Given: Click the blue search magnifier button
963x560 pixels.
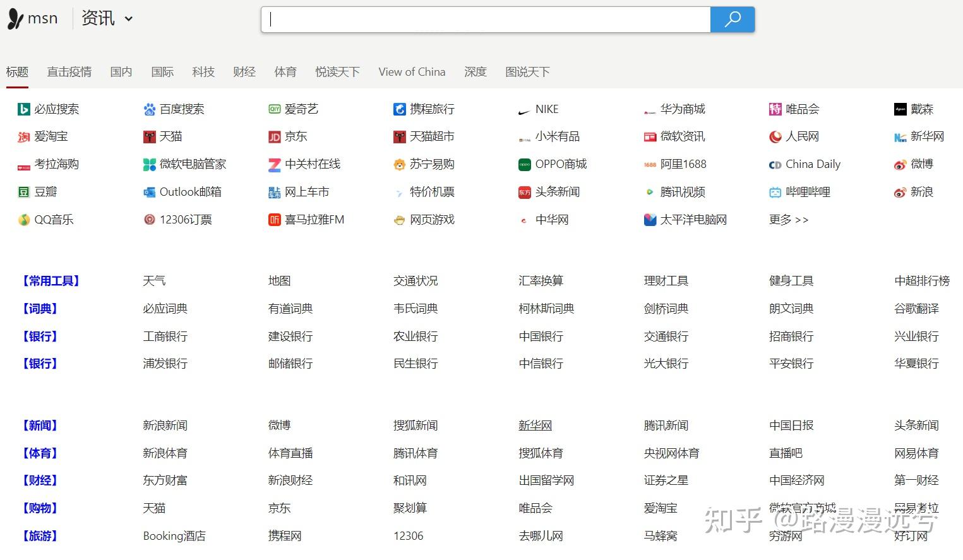Looking at the screenshot, I should (x=732, y=20).
